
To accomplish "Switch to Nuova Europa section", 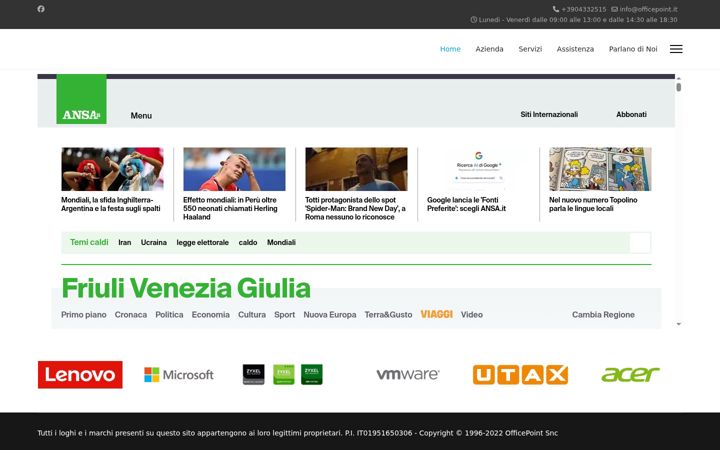I will click(x=330, y=315).
